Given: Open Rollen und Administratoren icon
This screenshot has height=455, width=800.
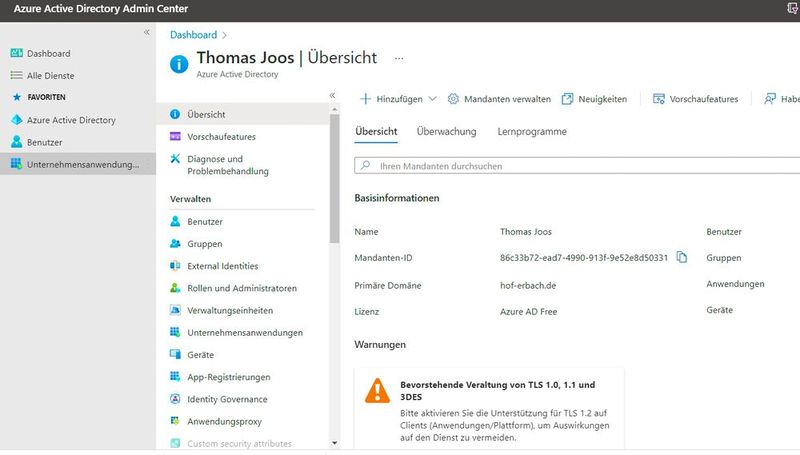Looking at the screenshot, I should [175, 288].
